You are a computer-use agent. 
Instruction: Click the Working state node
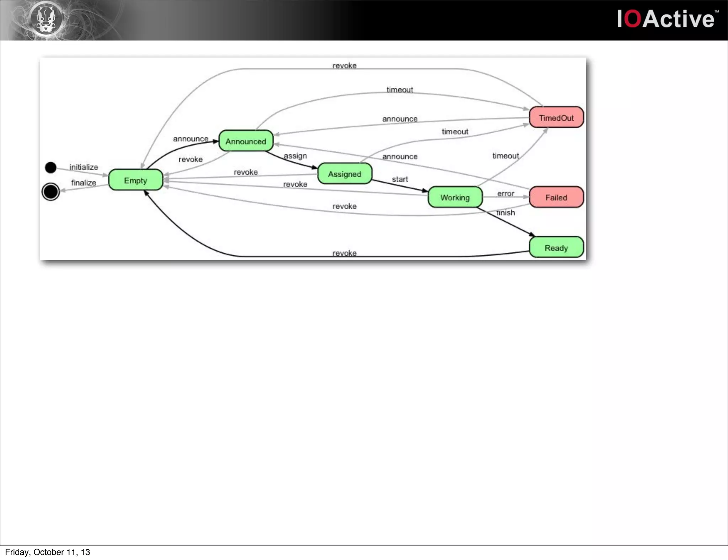tap(455, 197)
